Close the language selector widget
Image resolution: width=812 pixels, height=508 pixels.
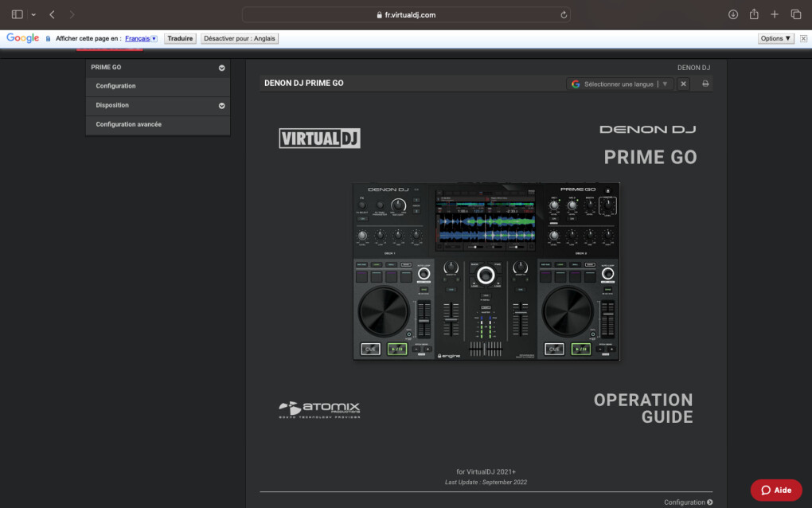click(x=683, y=84)
